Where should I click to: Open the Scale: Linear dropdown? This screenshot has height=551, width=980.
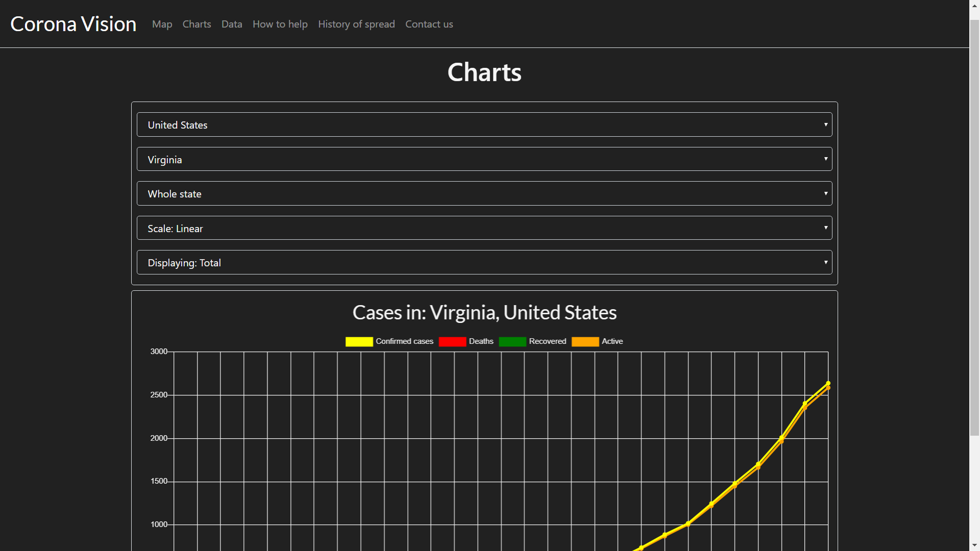click(484, 228)
